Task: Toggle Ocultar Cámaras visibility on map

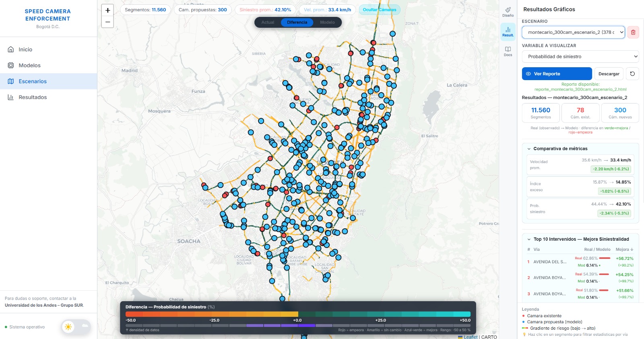Action: click(x=379, y=10)
